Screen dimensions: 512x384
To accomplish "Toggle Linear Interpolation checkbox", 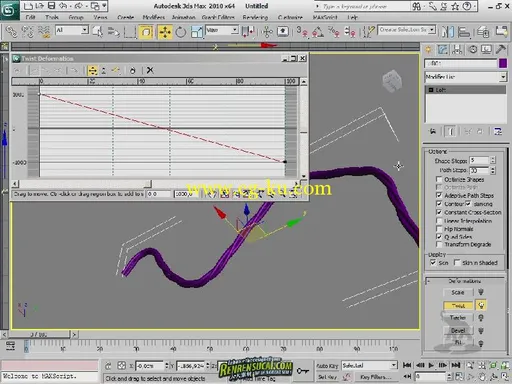I will (x=439, y=221).
